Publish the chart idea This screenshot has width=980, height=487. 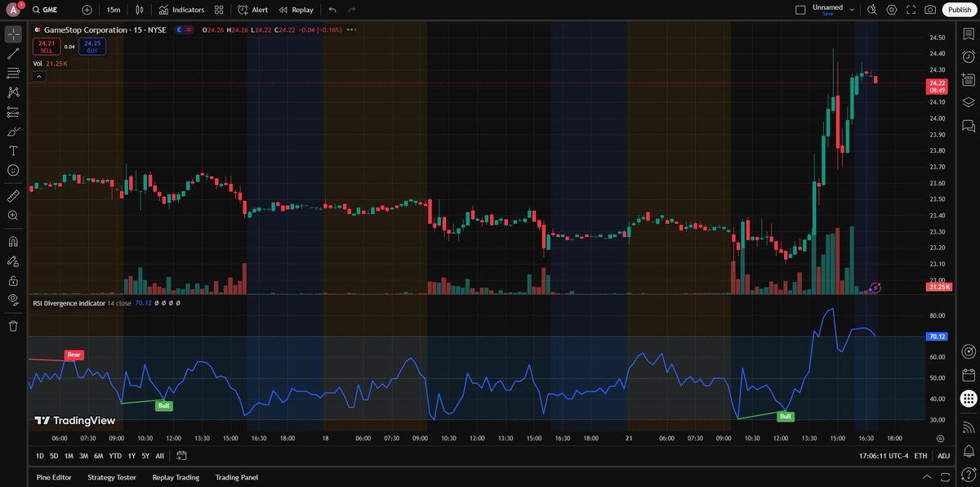pyautogui.click(x=959, y=10)
